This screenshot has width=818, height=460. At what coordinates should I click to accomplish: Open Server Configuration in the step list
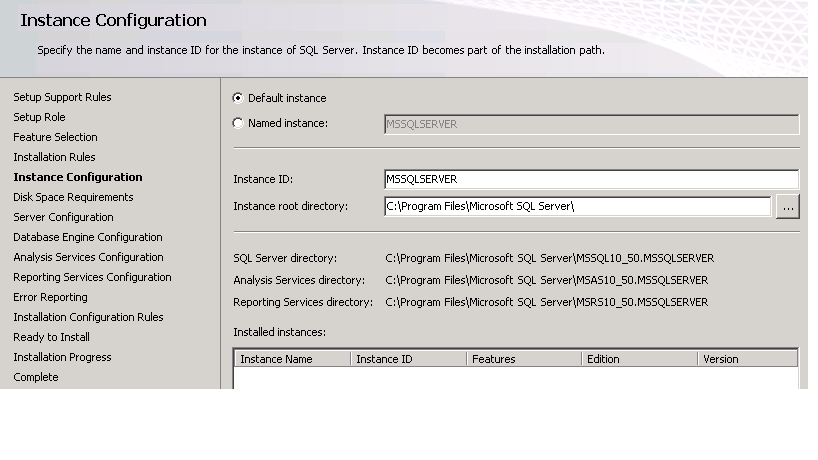(63, 217)
